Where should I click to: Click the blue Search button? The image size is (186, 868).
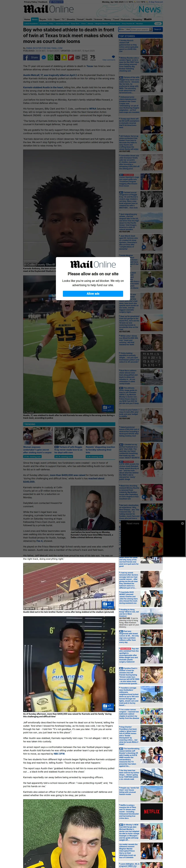click(158, 29)
